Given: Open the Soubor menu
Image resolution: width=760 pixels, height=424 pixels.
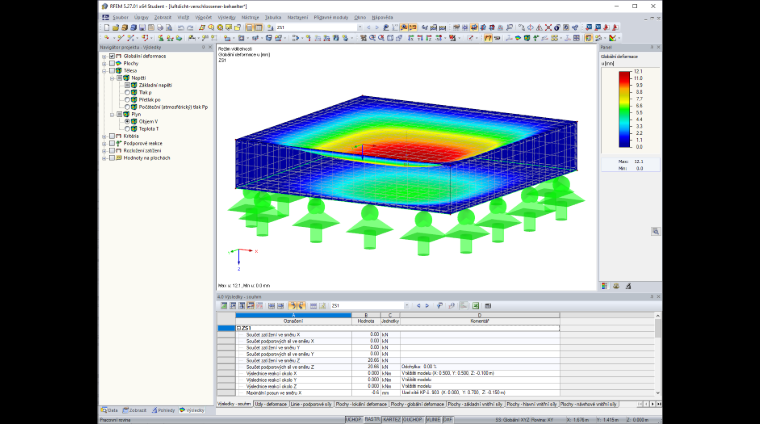Looking at the screenshot, I should point(120,17).
